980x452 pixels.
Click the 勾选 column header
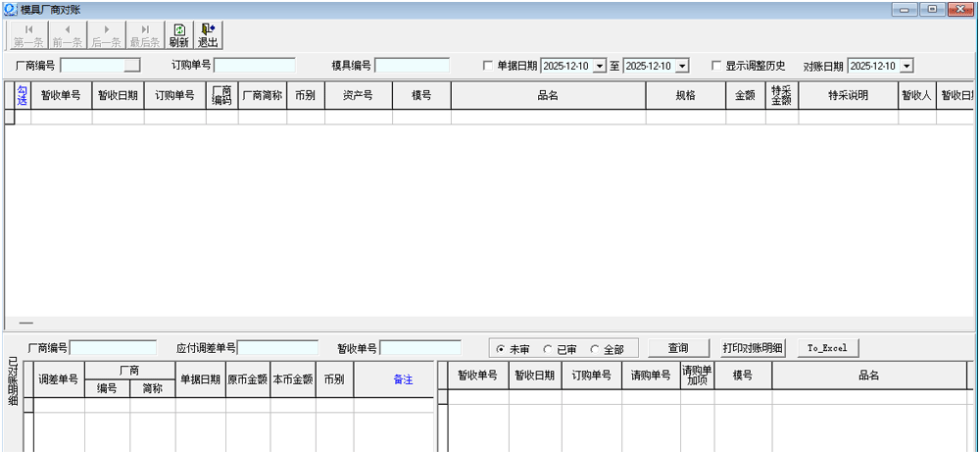pyautogui.click(x=23, y=95)
